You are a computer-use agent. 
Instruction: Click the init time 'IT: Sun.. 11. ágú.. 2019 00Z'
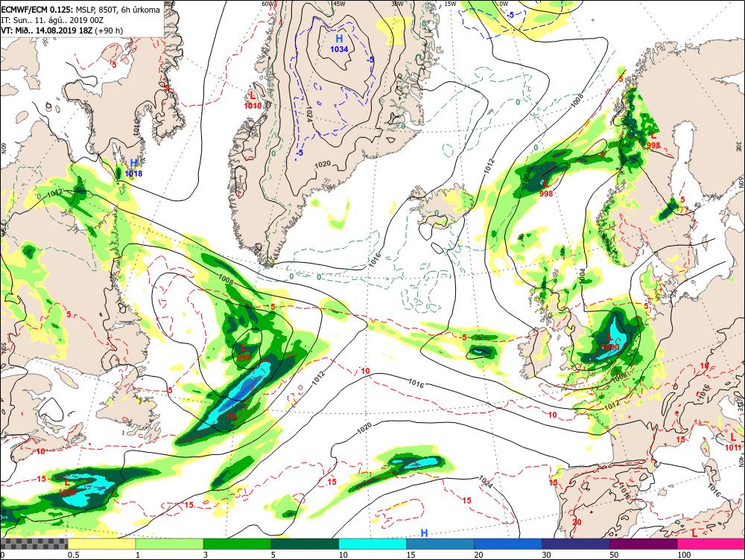coord(52,20)
